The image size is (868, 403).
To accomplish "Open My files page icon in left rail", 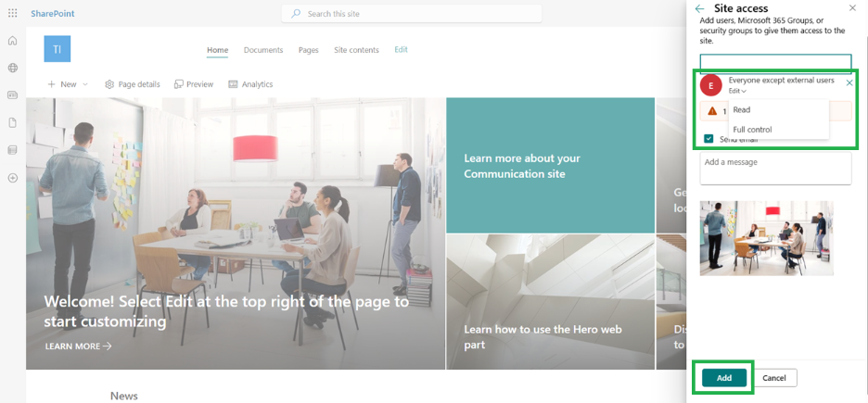I will click(x=12, y=122).
